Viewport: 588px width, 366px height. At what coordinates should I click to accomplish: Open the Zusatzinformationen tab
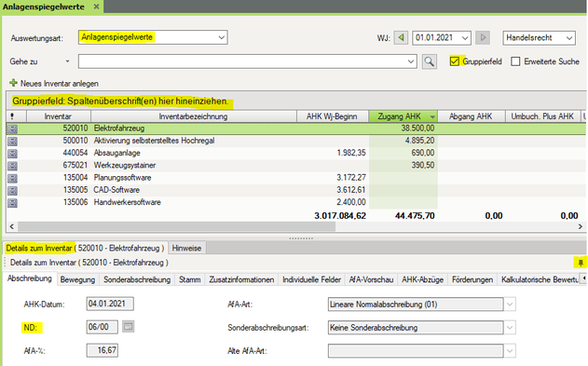tap(241, 279)
